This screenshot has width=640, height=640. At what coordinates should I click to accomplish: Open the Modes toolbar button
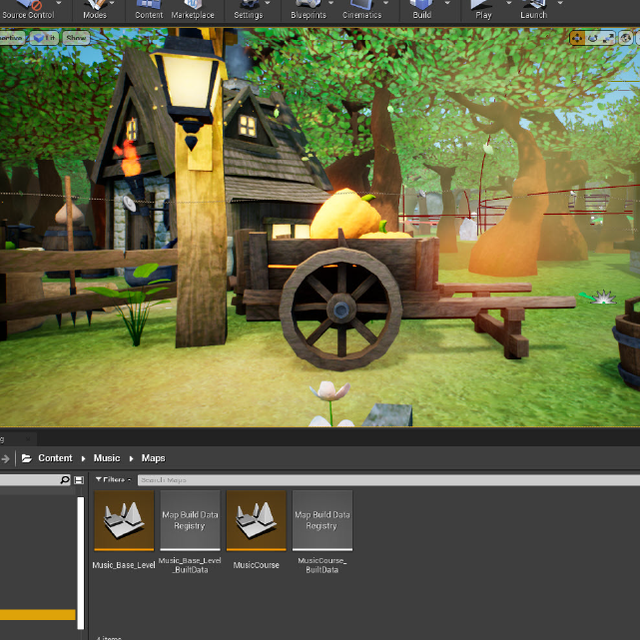(94, 9)
